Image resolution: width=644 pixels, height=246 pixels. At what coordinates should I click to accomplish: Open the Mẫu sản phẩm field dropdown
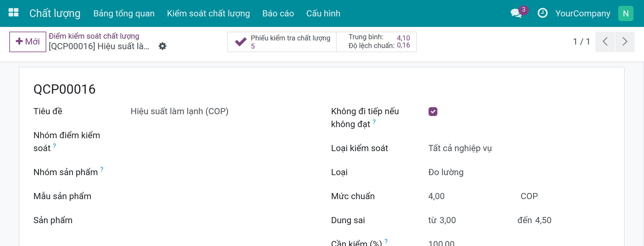221,196
